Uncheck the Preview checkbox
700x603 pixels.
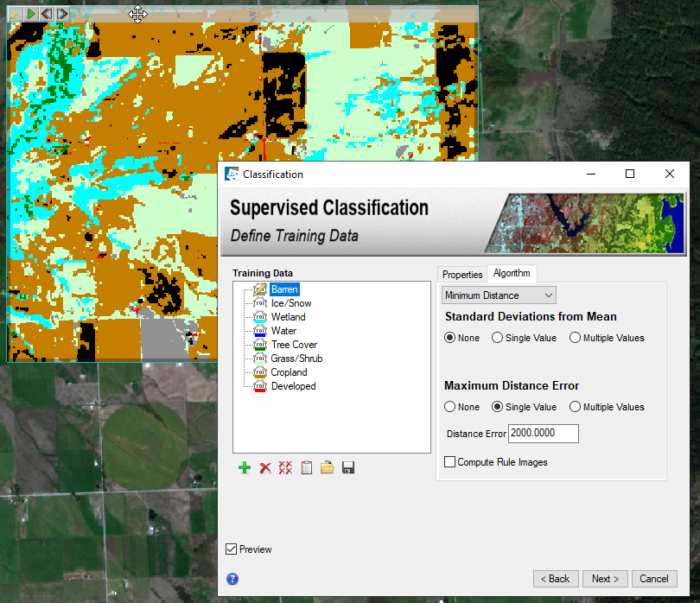click(x=231, y=549)
